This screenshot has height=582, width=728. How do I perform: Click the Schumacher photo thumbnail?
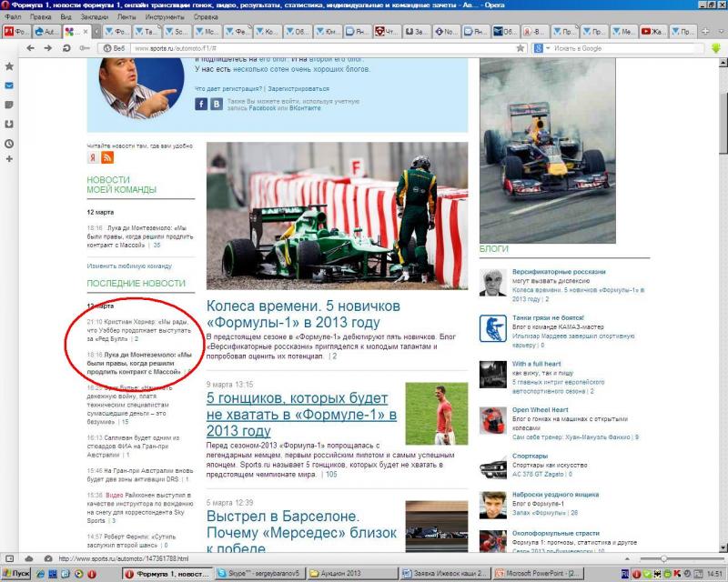437,414
